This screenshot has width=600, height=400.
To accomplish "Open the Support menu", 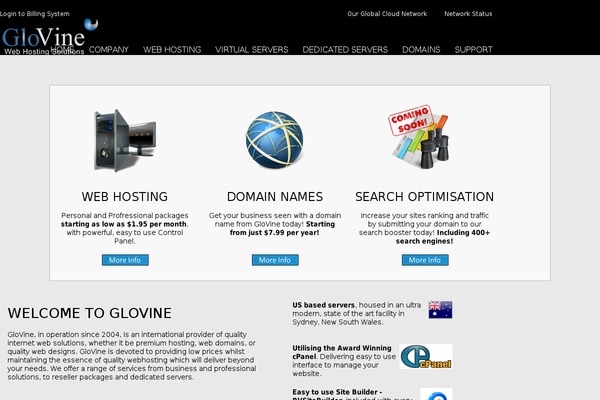I will click(474, 50).
